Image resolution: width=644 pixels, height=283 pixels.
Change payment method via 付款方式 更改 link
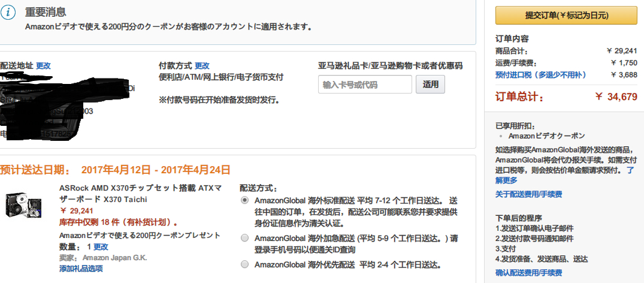click(202, 65)
